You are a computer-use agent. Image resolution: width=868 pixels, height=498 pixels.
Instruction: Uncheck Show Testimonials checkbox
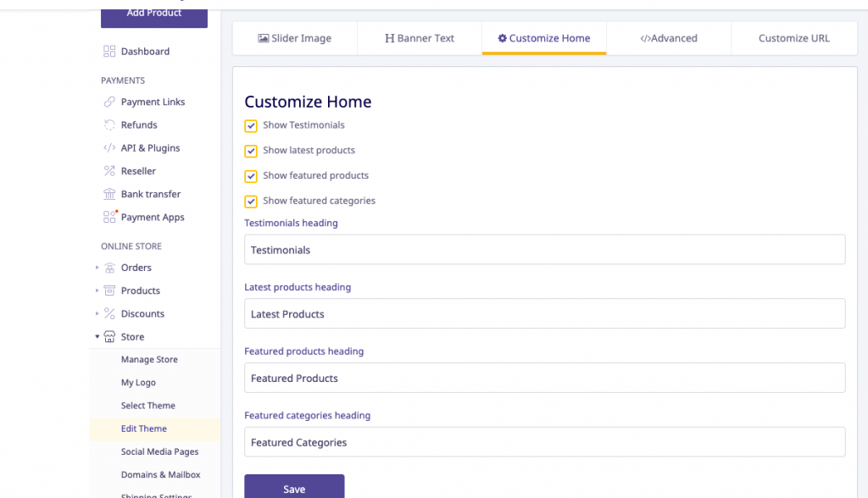[x=251, y=126]
